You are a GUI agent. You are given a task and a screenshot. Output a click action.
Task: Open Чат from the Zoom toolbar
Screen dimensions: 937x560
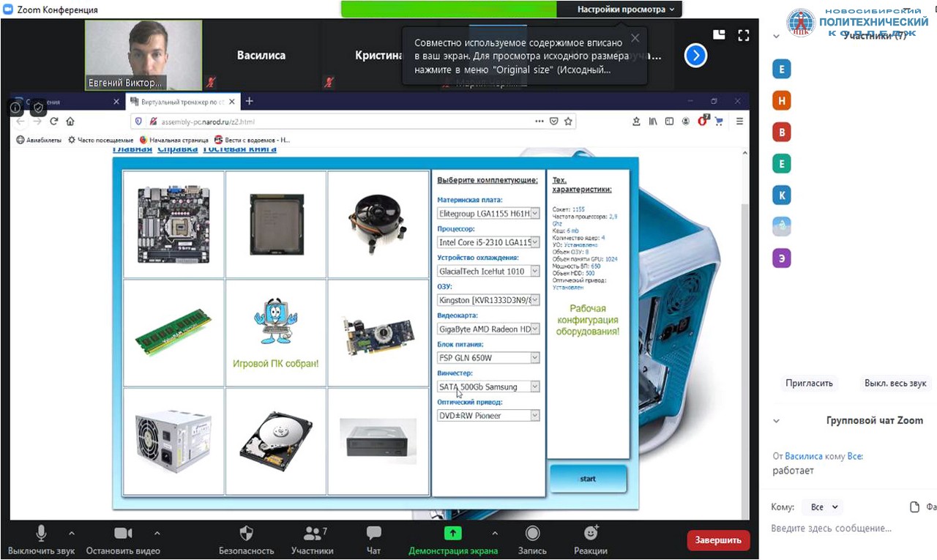point(373,541)
